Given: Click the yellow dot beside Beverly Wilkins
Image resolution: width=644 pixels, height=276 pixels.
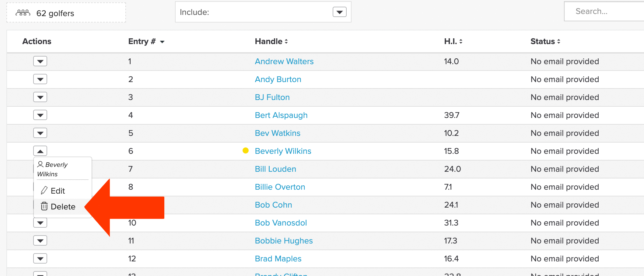Looking at the screenshot, I should point(246,150).
